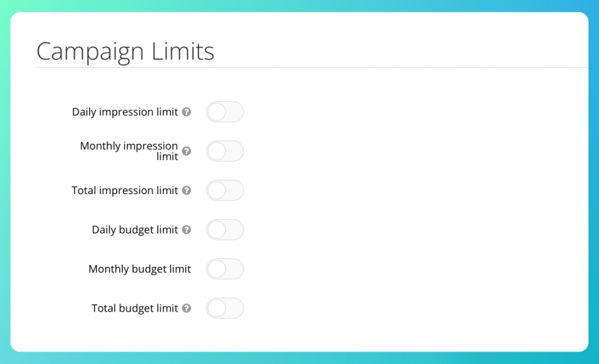The width and height of the screenshot is (599, 364).
Task: Toggle the Monthly impression limit switch
Action: 225,151
